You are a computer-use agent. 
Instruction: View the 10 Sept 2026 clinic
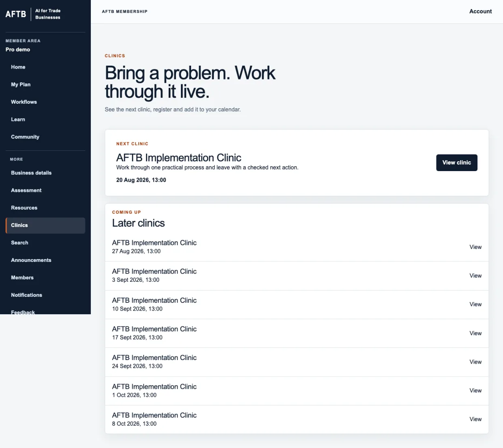click(475, 304)
